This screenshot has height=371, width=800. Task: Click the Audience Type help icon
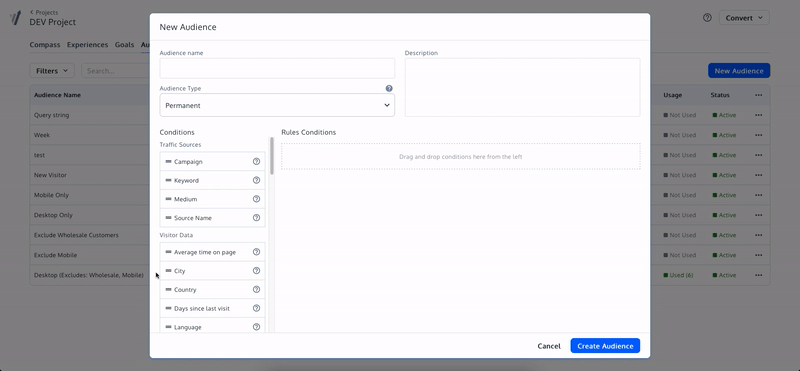click(389, 88)
